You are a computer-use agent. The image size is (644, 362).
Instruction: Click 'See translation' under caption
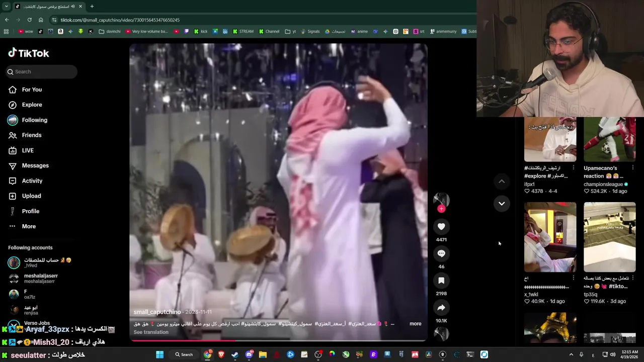point(151,332)
